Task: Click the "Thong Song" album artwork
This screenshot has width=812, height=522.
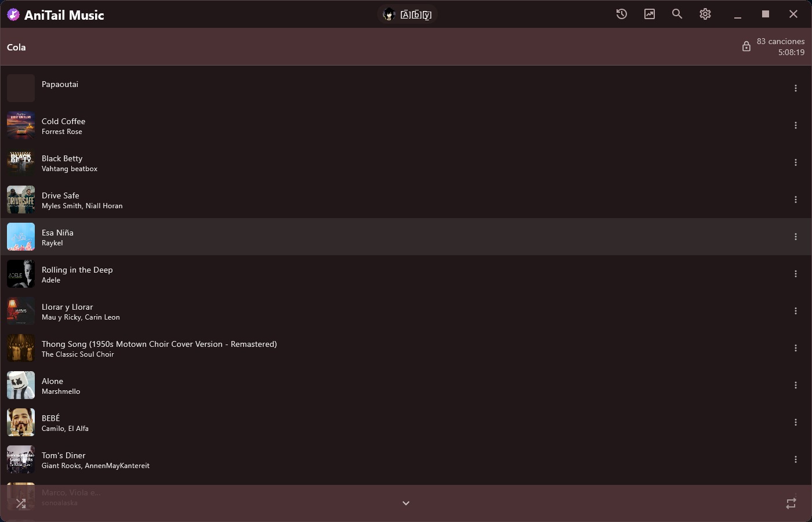Action: pyautogui.click(x=20, y=348)
